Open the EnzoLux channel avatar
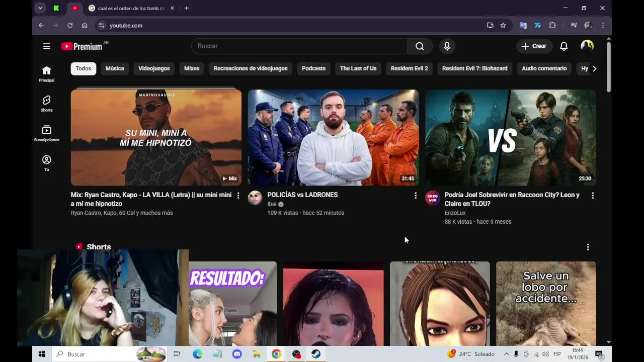 point(433,198)
